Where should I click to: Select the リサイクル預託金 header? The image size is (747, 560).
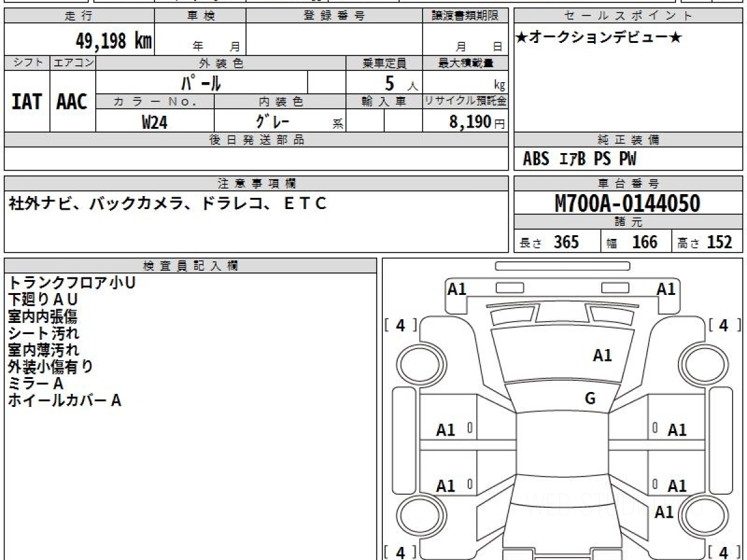click(465, 101)
